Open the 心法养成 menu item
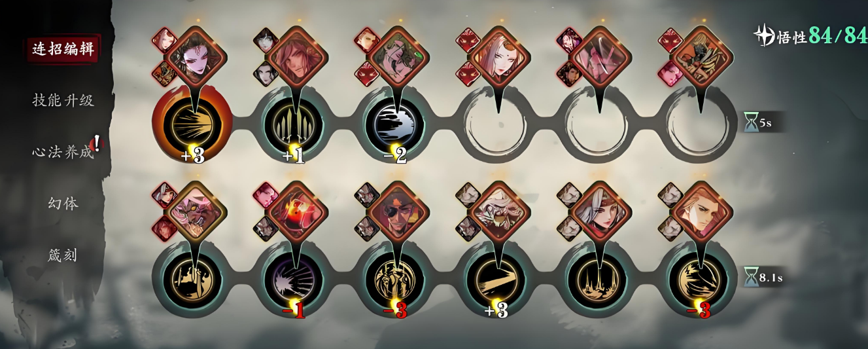The height and width of the screenshot is (349, 868). coord(63,152)
